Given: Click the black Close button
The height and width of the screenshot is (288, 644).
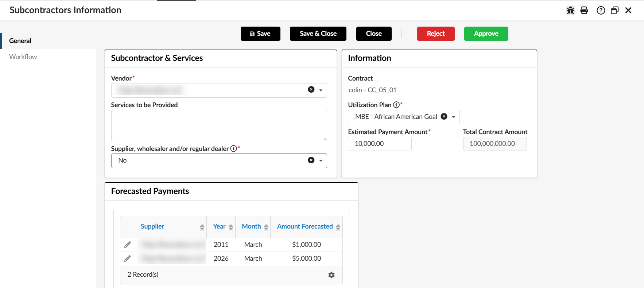Looking at the screenshot, I should pos(374,34).
